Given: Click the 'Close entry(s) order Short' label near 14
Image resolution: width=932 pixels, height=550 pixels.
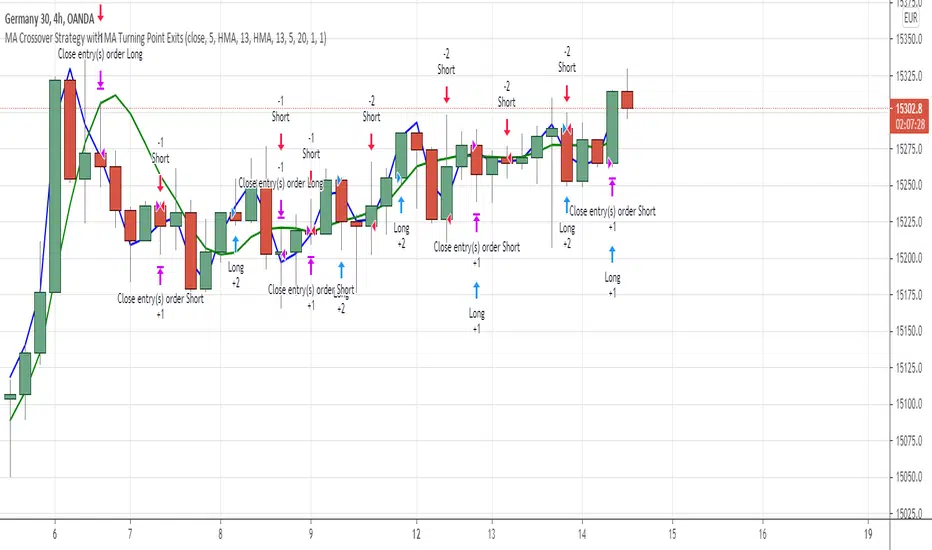Looking at the screenshot, I should pos(612,211).
